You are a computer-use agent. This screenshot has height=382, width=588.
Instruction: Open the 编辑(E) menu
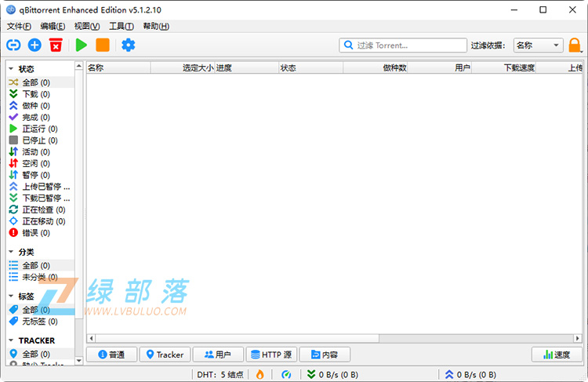53,26
